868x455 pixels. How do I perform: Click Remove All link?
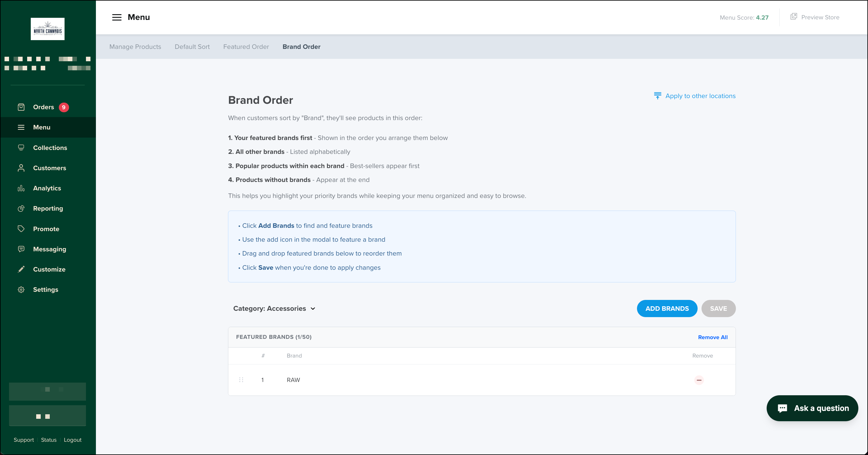(x=713, y=337)
